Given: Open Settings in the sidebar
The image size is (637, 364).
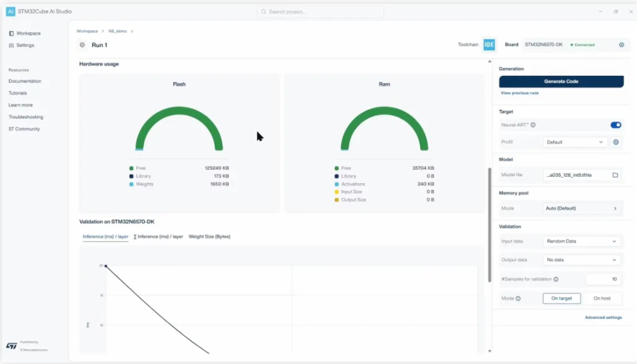Looking at the screenshot, I should (x=21, y=45).
